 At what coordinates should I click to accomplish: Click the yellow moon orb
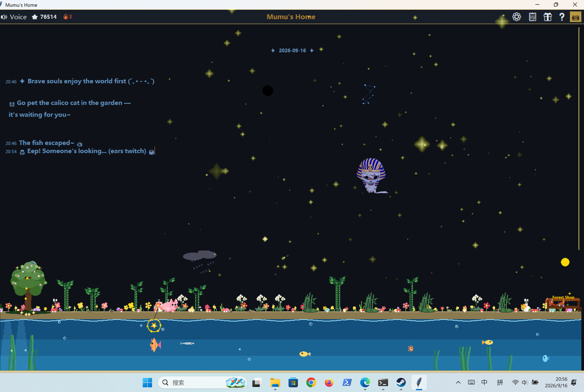point(565,262)
